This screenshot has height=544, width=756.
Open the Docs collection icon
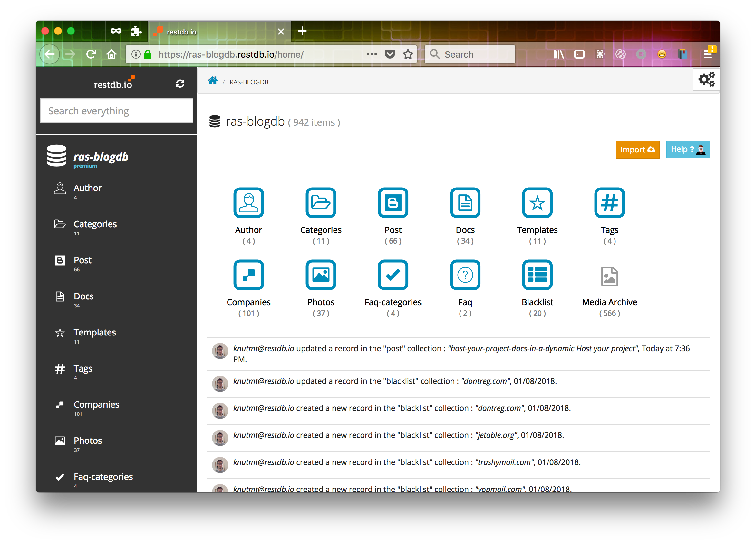pyautogui.click(x=465, y=203)
